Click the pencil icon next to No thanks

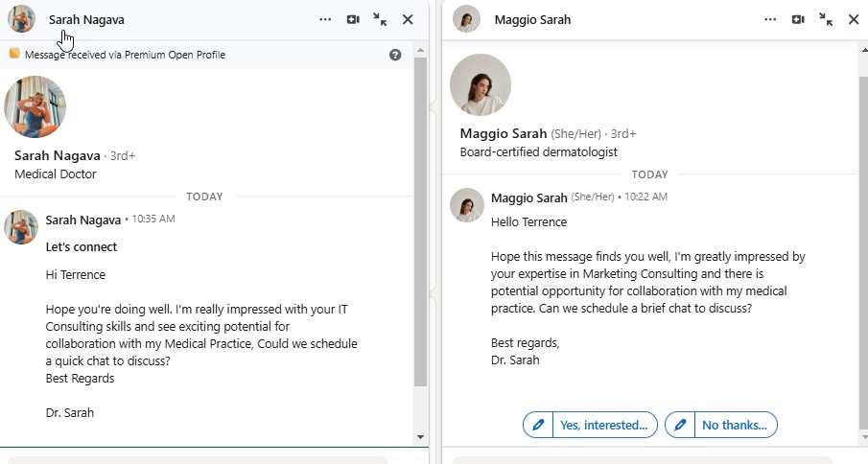click(x=680, y=425)
